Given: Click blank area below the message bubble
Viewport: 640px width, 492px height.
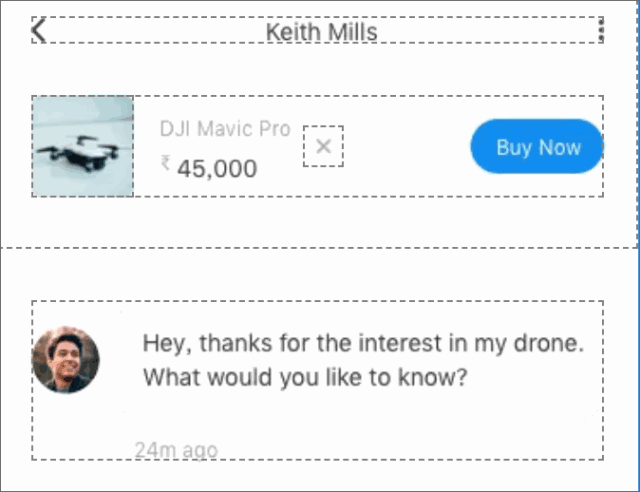Looking at the screenshot, I should click(320, 476).
